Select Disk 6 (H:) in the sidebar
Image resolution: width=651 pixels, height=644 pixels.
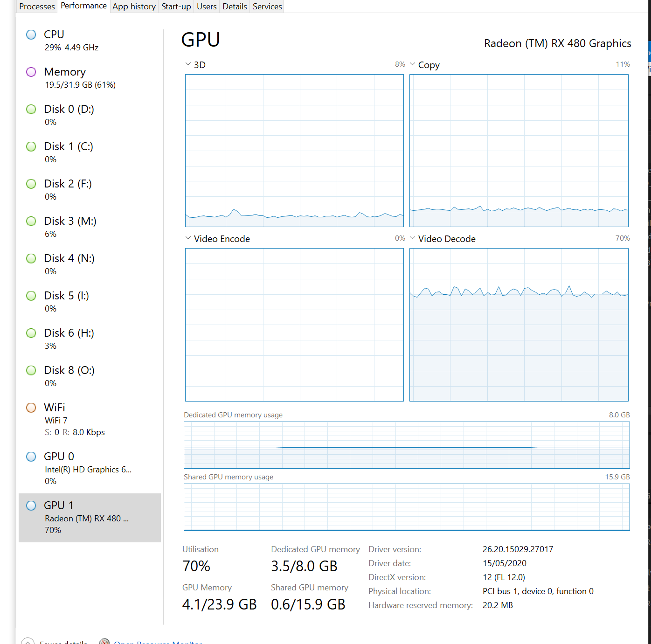pos(69,333)
